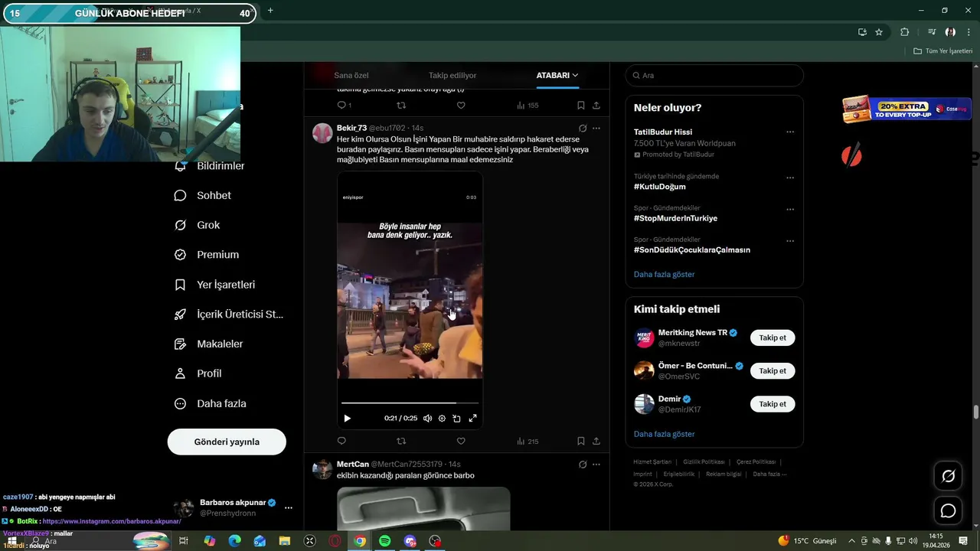Image resolution: width=980 pixels, height=551 pixels.
Task: Bookmark this page with the star icon
Action: pyautogui.click(x=879, y=32)
